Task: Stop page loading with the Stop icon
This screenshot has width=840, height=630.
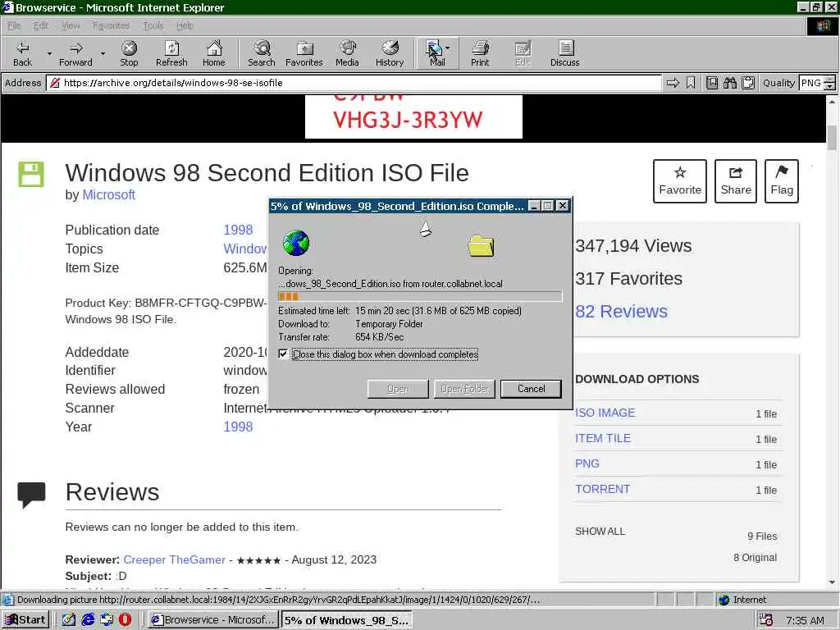Action: point(129,53)
